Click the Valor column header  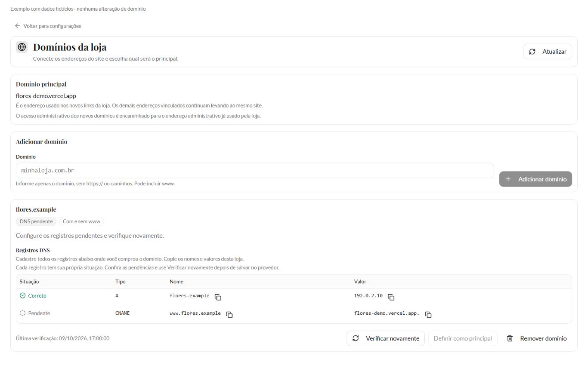click(x=360, y=282)
